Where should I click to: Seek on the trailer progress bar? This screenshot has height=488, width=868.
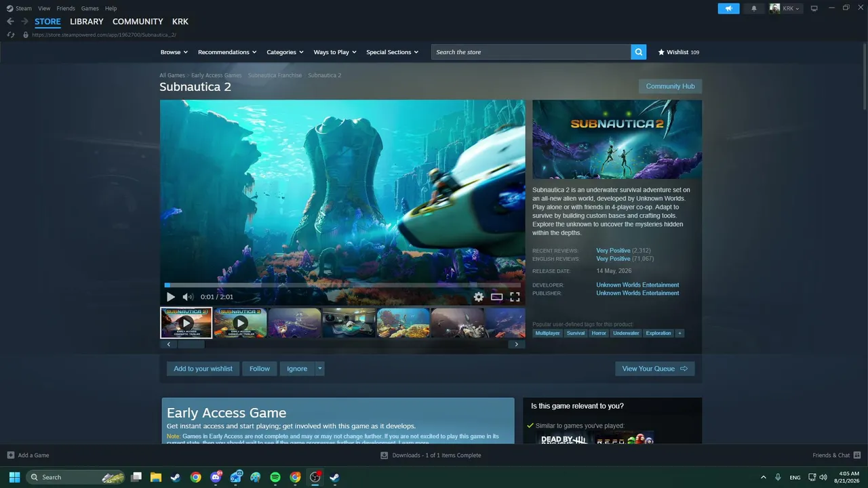click(344, 285)
